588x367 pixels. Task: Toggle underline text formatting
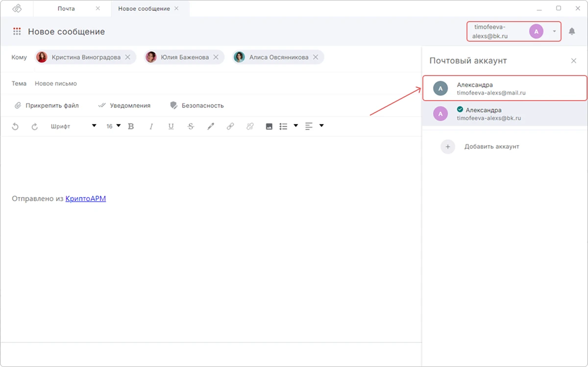tap(171, 127)
